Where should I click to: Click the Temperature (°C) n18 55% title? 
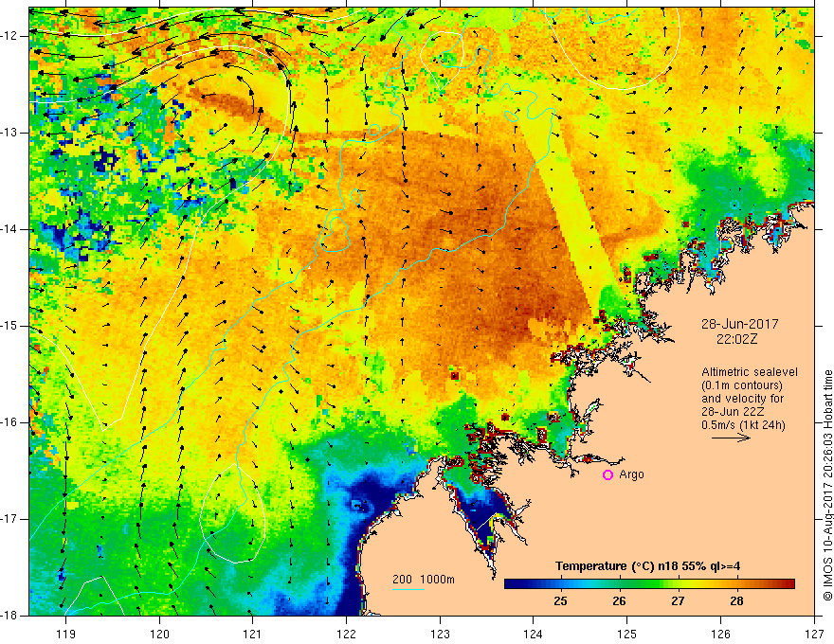pos(647,566)
